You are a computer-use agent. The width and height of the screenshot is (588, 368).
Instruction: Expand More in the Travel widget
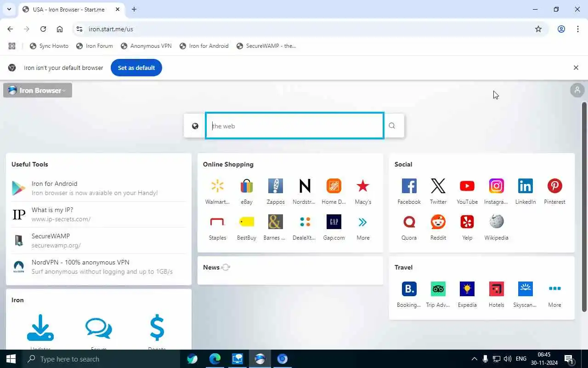pyautogui.click(x=554, y=294)
